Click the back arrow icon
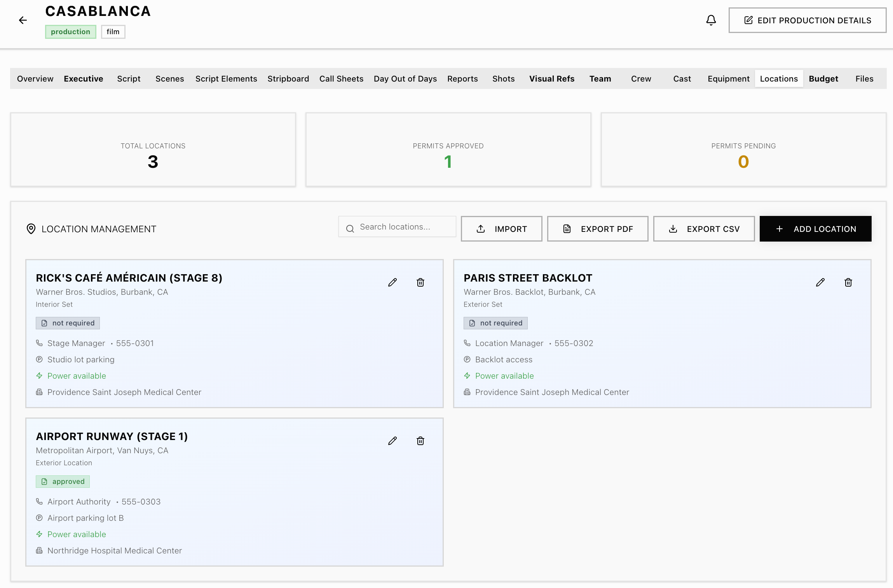The image size is (893, 588). pyautogui.click(x=23, y=20)
